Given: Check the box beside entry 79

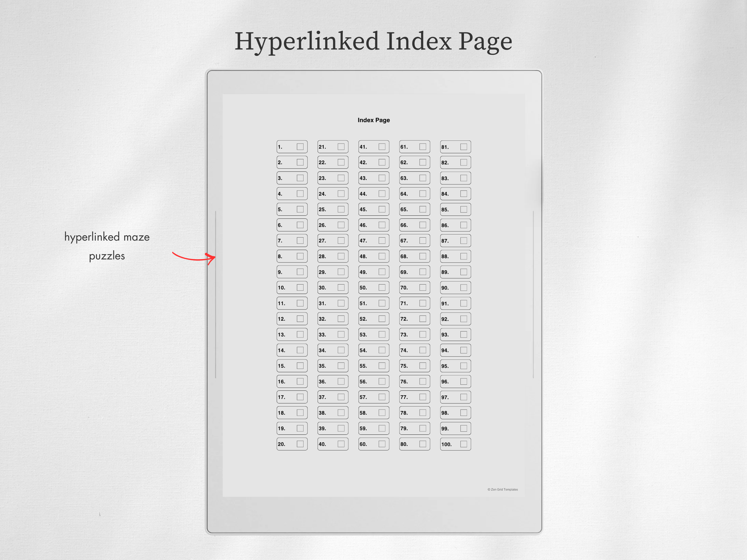Looking at the screenshot, I should [423, 428].
